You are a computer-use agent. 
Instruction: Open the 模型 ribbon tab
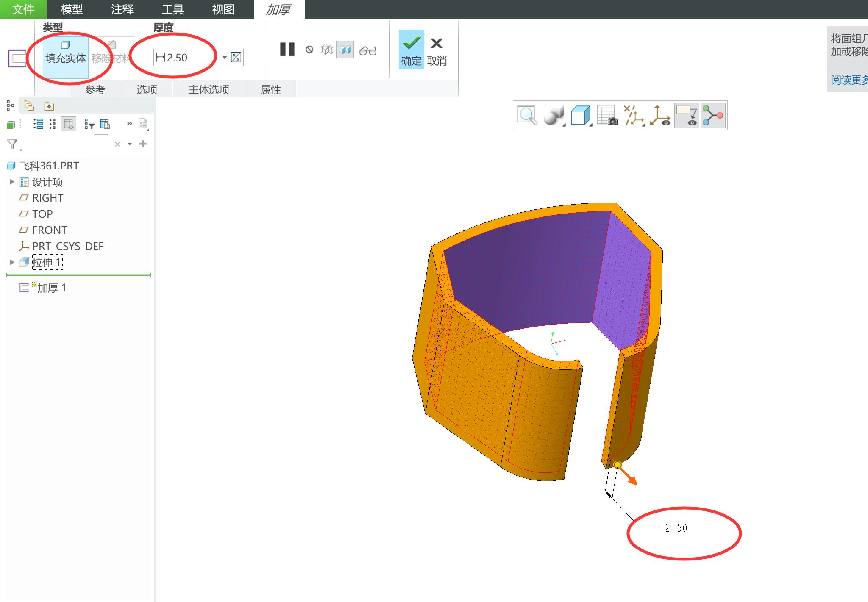point(72,9)
